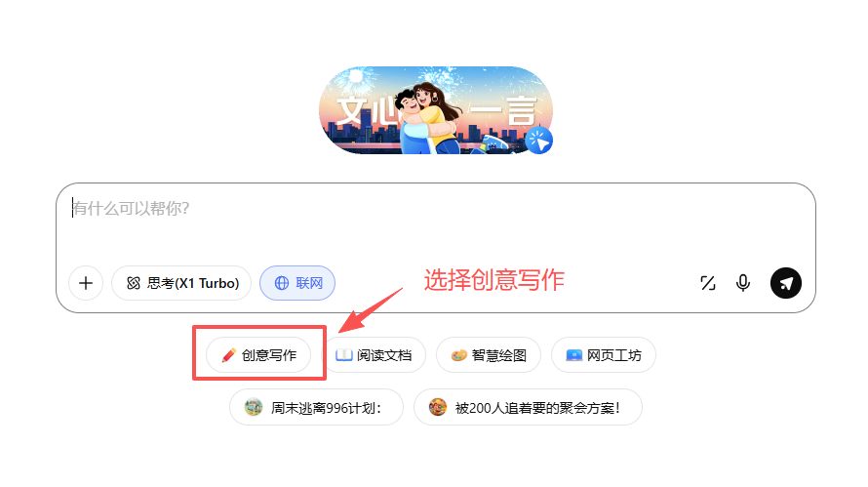The image size is (868, 487).
Task: Click the microphone voice input icon
Action: click(x=743, y=283)
